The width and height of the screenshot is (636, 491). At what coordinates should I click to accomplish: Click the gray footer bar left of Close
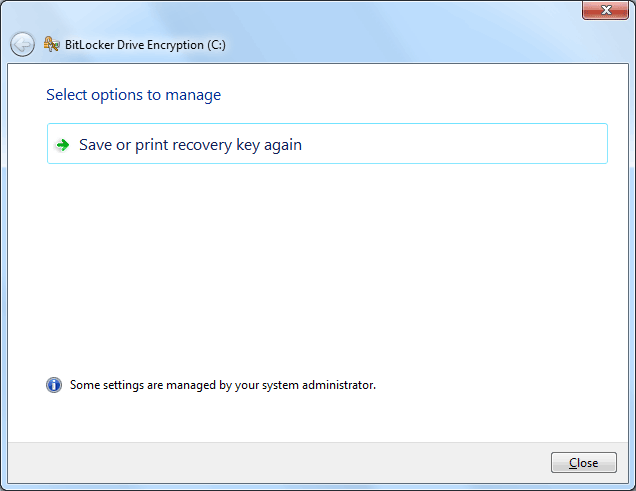point(276,463)
